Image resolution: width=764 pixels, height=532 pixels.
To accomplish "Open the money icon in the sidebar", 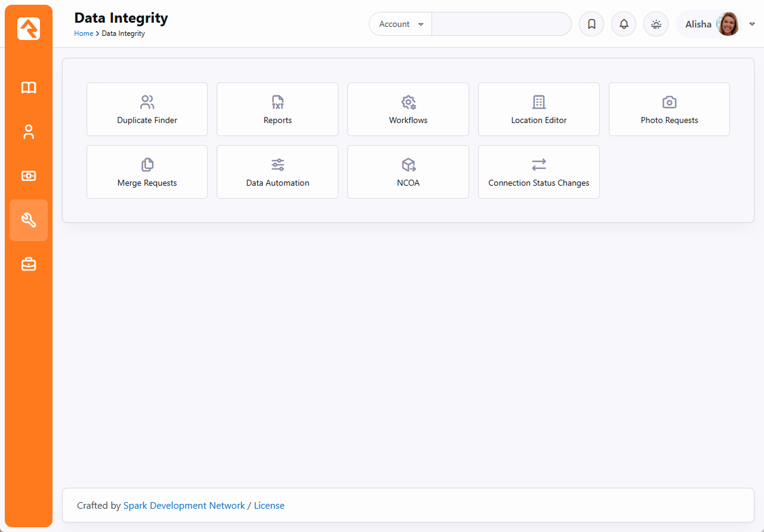I will point(29,176).
